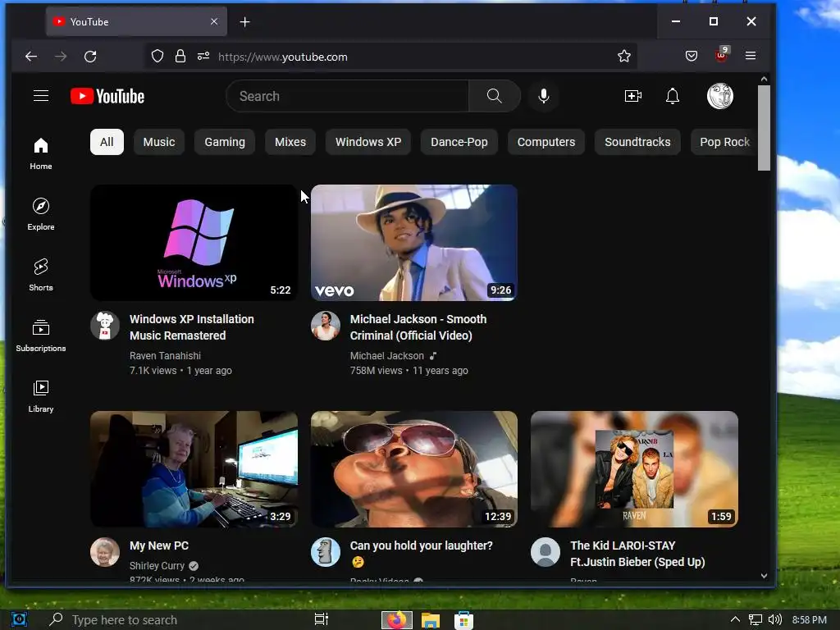Select the Pop Rock filter chip
The height and width of the screenshot is (630, 840).
point(724,142)
